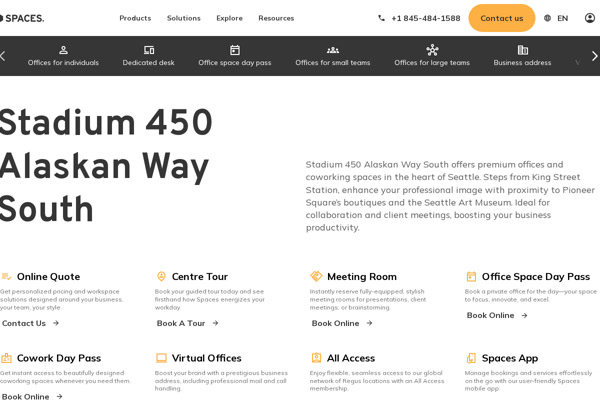Open the Spaces App heading
The height and width of the screenshot is (400, 600).
click(x=509, y=358)
